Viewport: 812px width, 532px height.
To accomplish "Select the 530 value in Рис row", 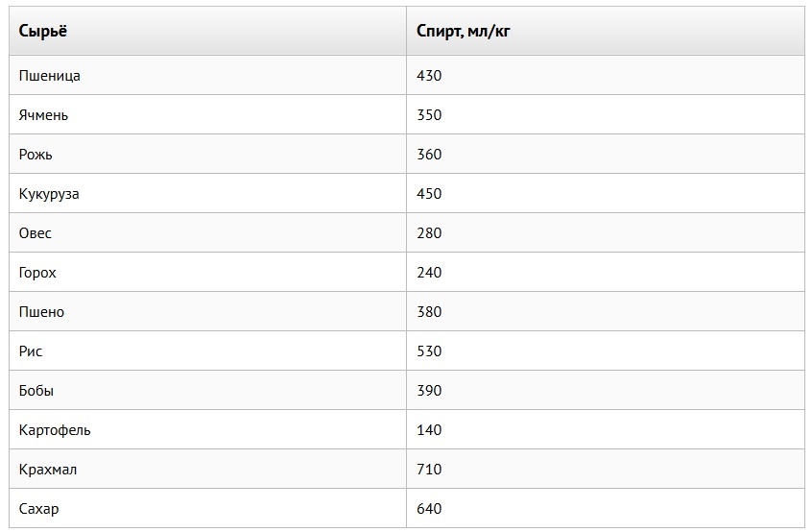I will tap(429, 351).
